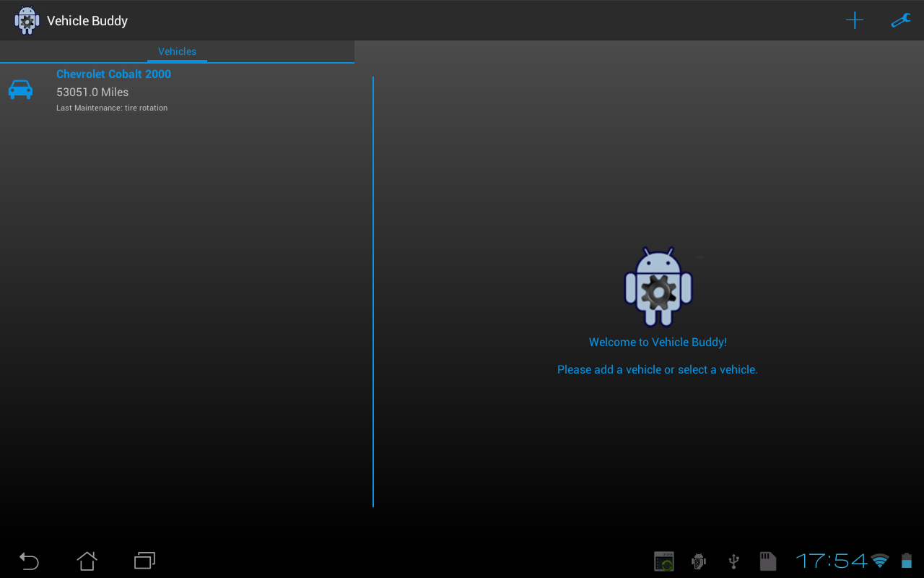Tap the Vehicle Buddy title text
Viewport: 924px width, 578px height.
point(87,21)
